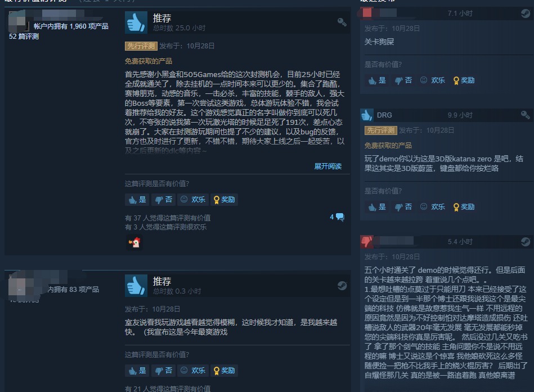
Task: Click the chicken award icon under the first review
Action: 134,242
